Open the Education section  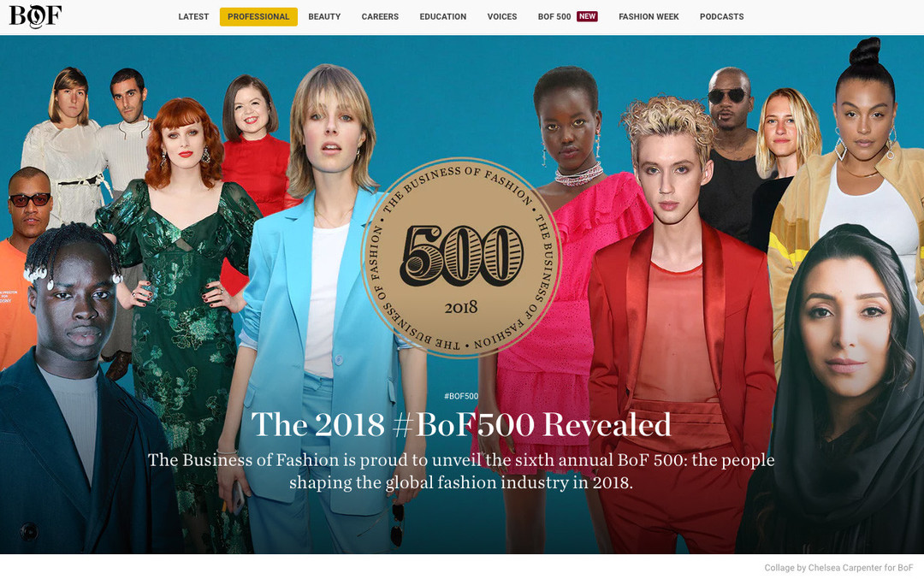(442, 16)
